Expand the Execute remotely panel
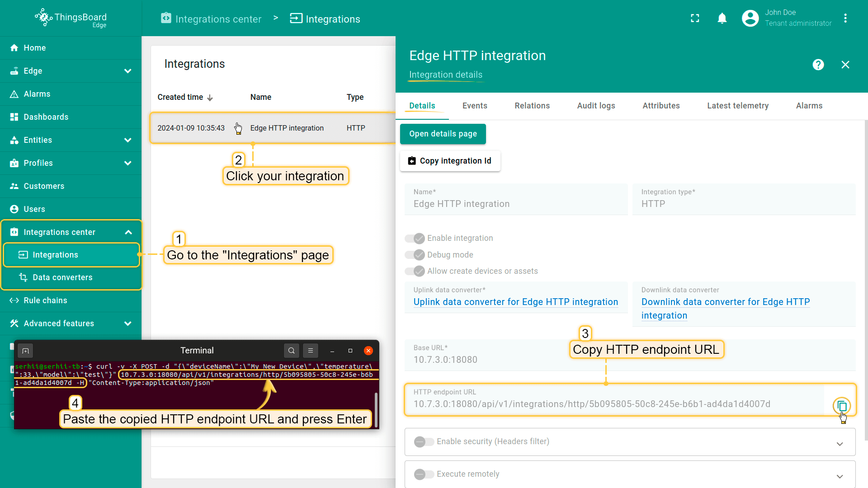This screenshot has height=488, width=868. pyautogui.click(x=840, y=476)
